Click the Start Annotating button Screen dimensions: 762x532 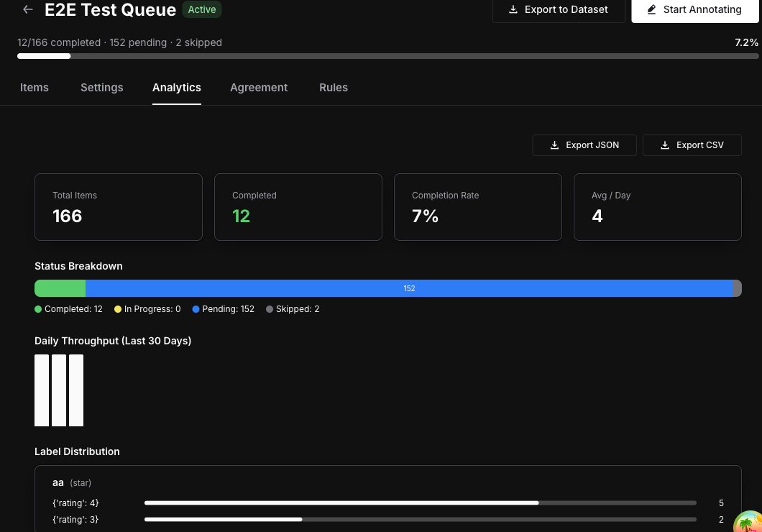(694, 10)
